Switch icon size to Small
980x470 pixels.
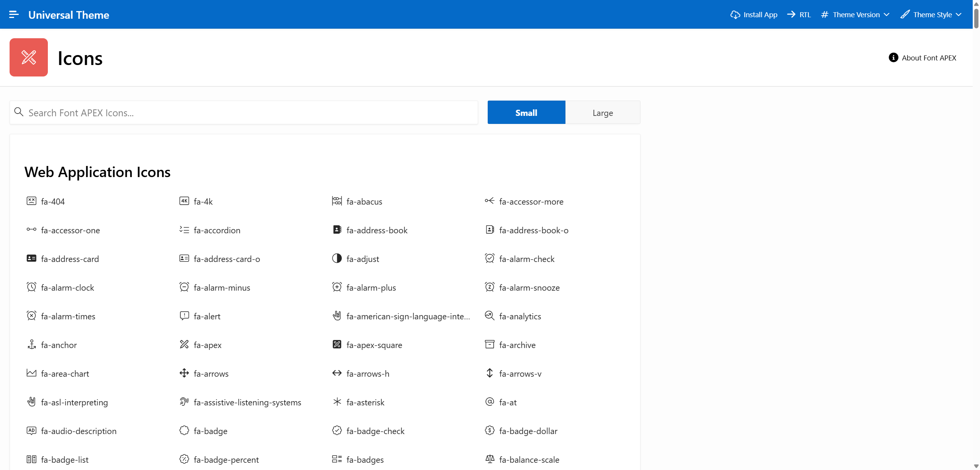tap(526, 112)
